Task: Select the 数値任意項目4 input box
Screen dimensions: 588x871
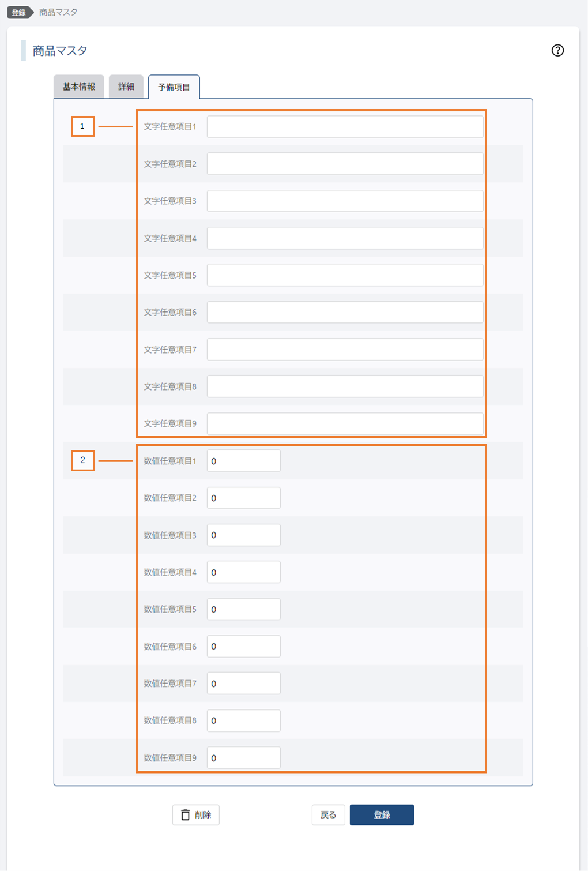Action: (243, 572)
